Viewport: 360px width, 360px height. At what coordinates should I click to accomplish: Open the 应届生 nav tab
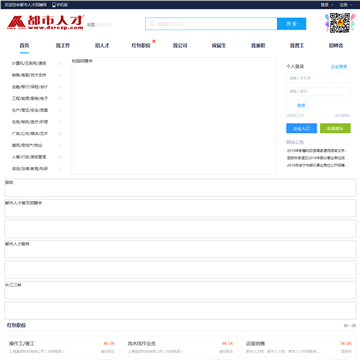click(219, 46)
